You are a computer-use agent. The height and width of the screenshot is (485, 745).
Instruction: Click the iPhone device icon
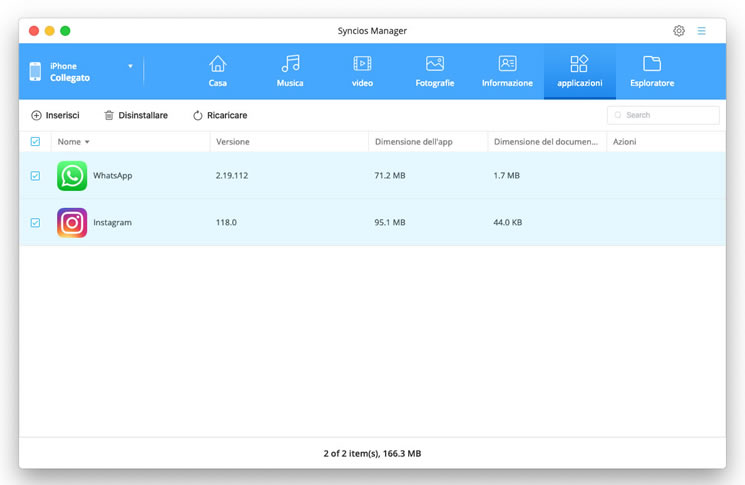tap(35, 71)
